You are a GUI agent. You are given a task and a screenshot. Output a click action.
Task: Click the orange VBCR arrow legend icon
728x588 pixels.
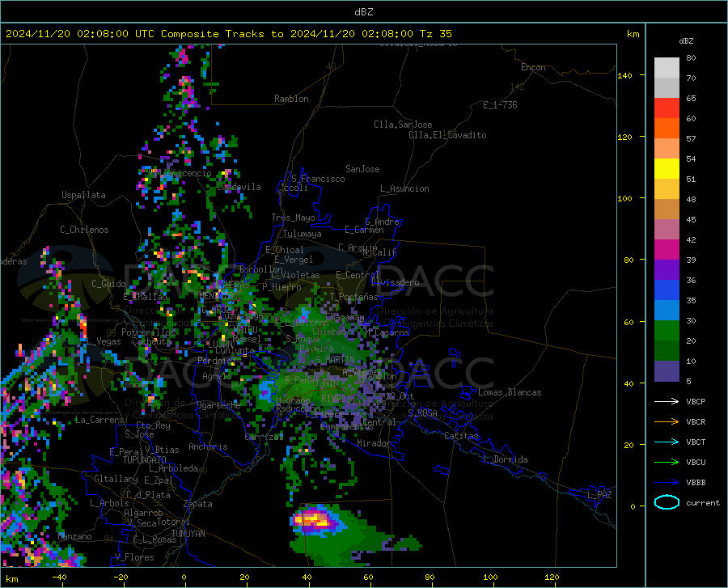tap(667, 422)
